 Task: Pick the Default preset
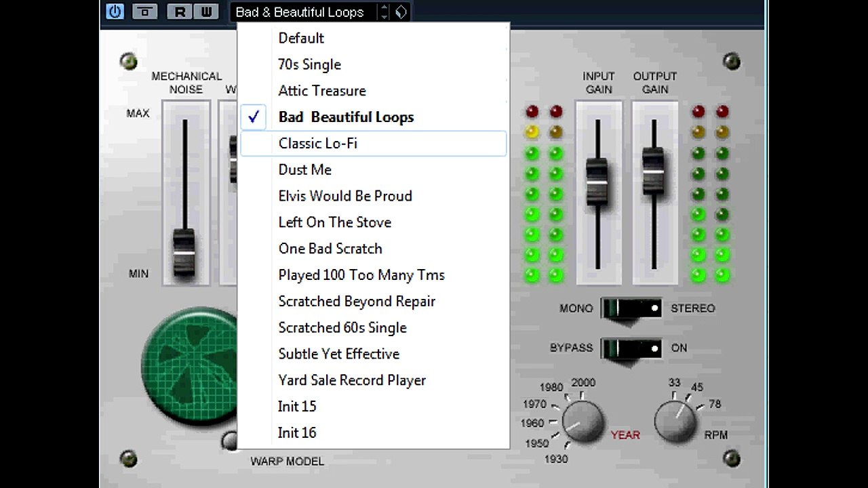click(373, 38)
